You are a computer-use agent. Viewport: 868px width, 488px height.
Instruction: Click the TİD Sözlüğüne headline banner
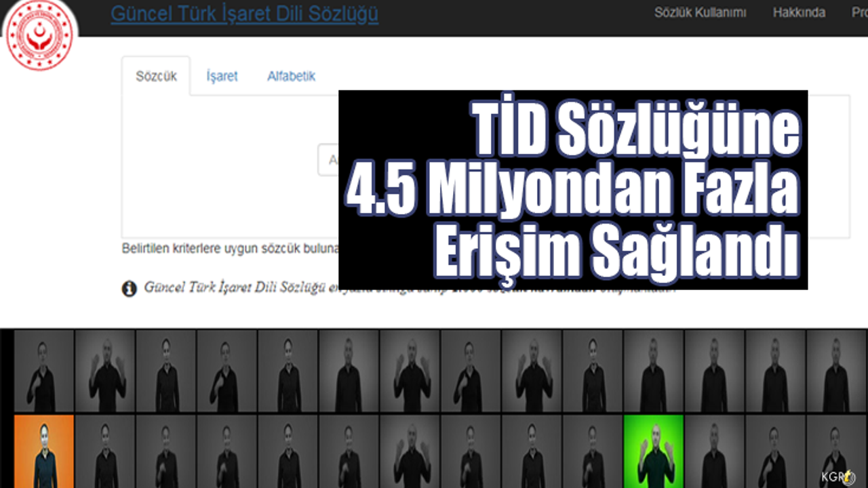pos(573,190)
